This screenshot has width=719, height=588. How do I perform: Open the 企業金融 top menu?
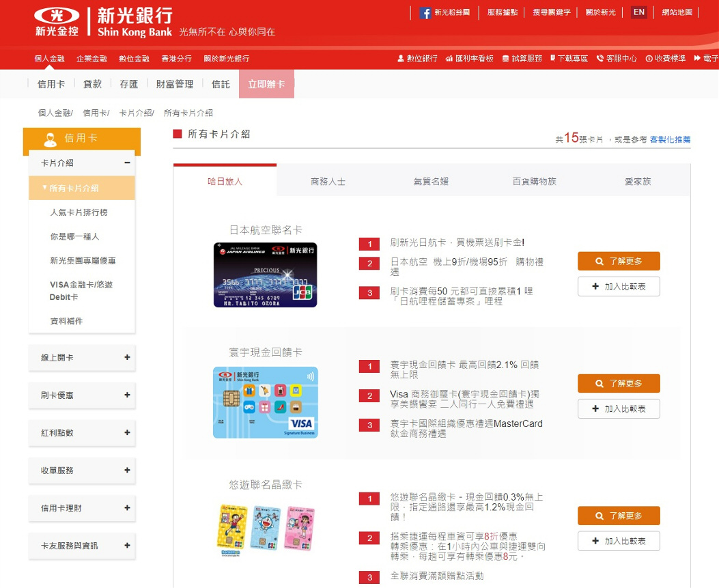(x=91, y=59)
